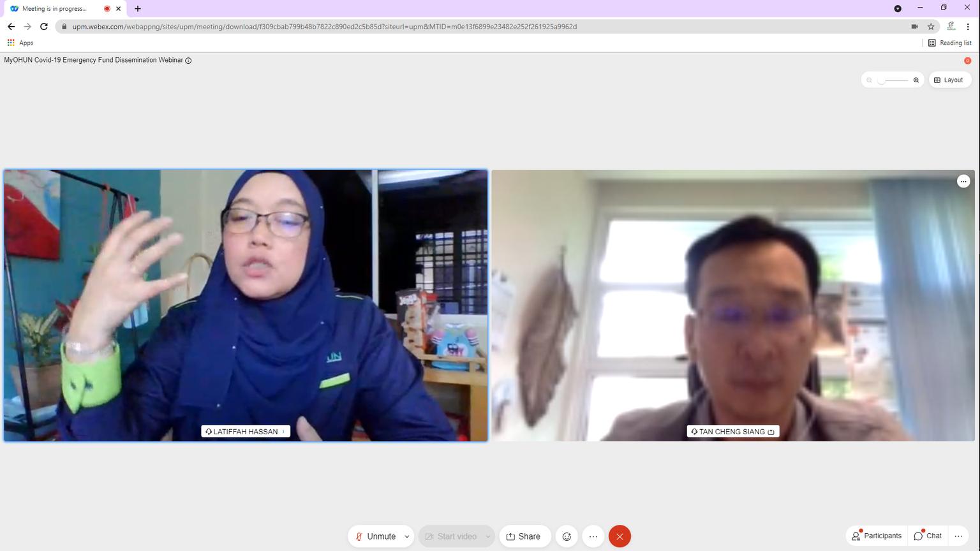This screenshot has width=980, height=551.
Task: Click the address bar URL
Action: (324, 27)
